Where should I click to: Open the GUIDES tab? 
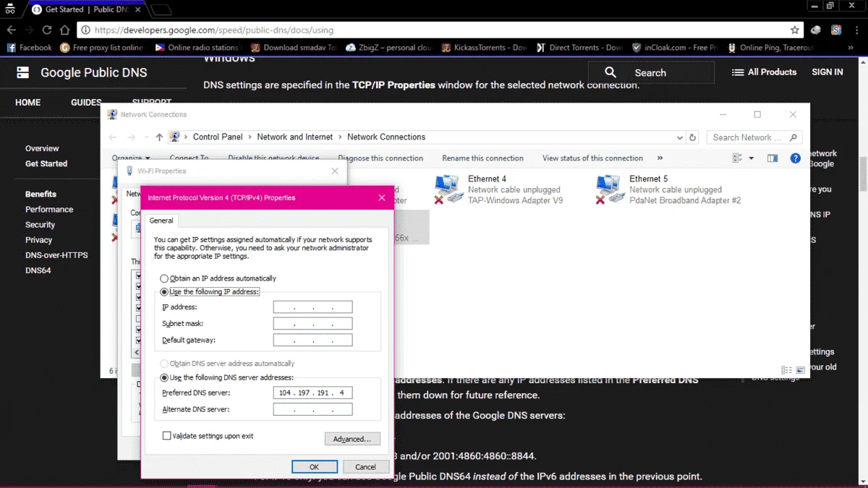[86, 103]
